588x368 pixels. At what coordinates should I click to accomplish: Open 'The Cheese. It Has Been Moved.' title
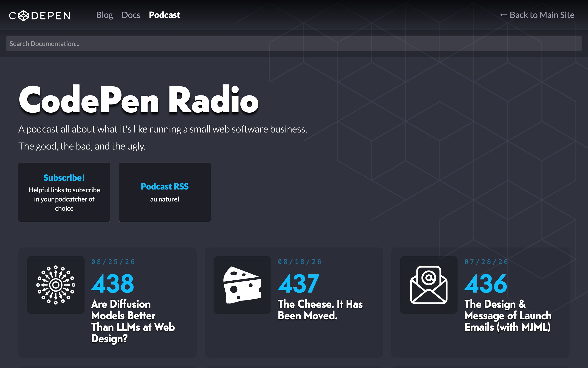pos(320,310)
